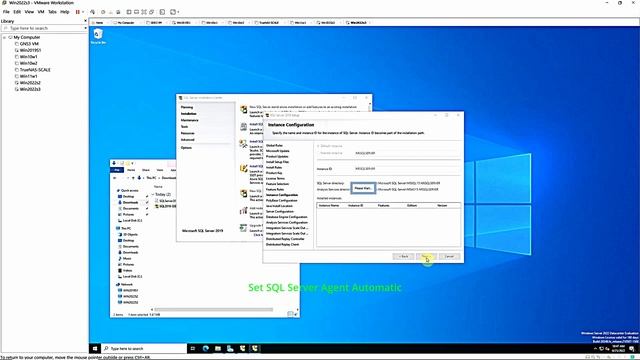This screenshot has width=640, height=360.
Task: Close the Library panel with the X
Action: click(x=85, y=21)
